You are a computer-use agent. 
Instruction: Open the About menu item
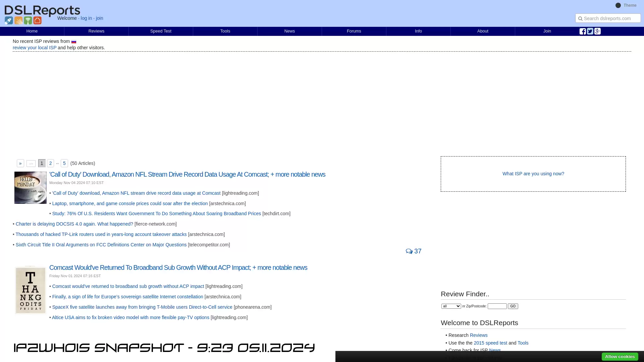click(483, 31)
